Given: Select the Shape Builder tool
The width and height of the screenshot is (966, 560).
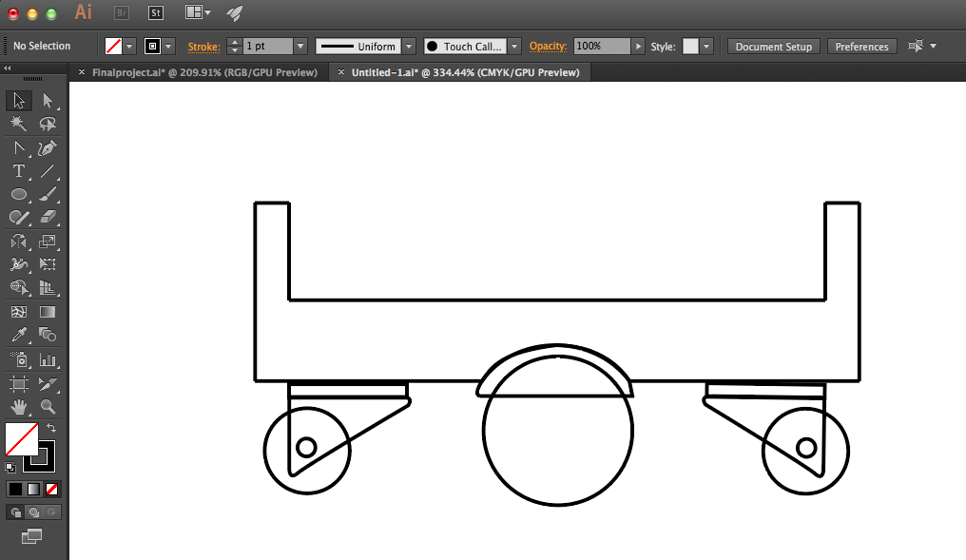Looking at the screenshot, I should click(x=18, y=288).
